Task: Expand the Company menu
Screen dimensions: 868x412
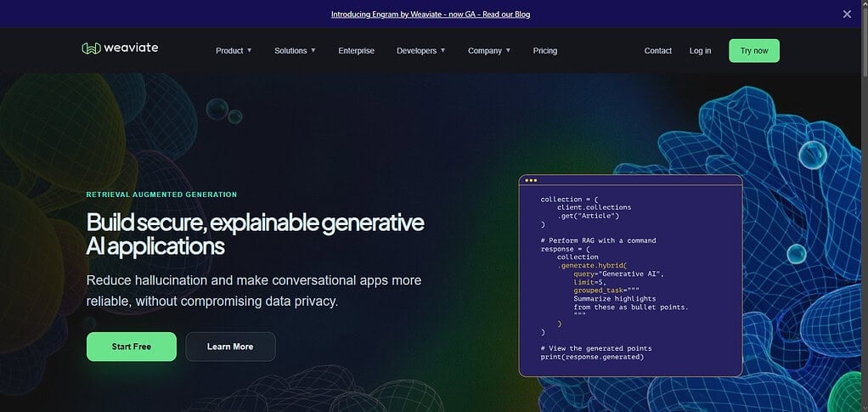Action: (x=489, y=50)
